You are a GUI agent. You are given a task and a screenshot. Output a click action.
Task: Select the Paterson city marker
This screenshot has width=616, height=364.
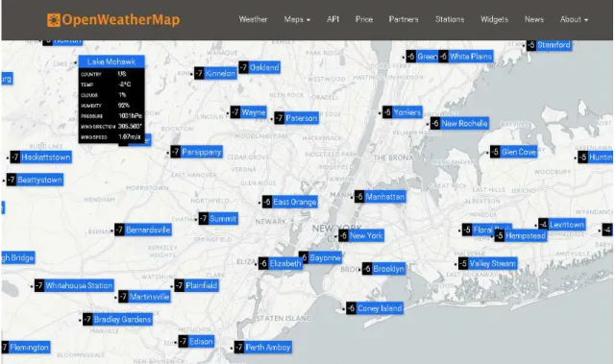click(297, 118)
